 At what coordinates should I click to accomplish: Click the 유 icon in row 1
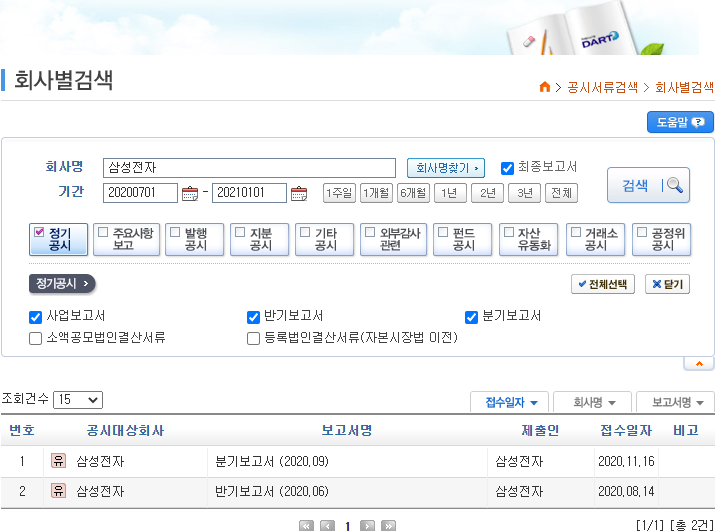tap(58, 460)
